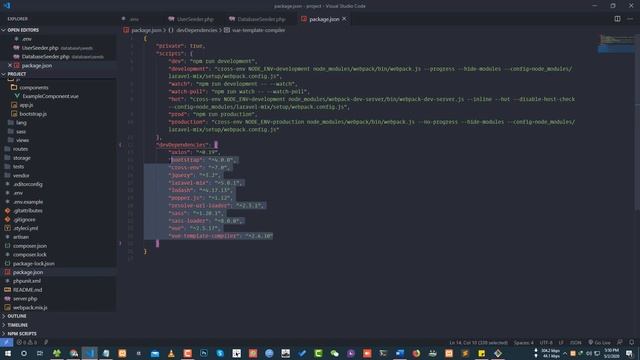The width and height of the screenshot is (640, 360).
Task: Open UserSeeder.php from Open Editors
Action: pos(40,48)
